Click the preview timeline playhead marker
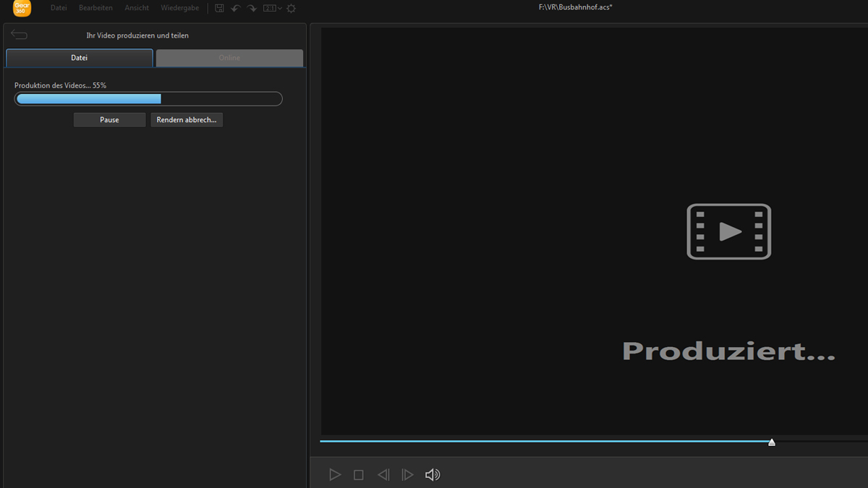This screenshot has width=868, height=488. (x=772, y=442)
